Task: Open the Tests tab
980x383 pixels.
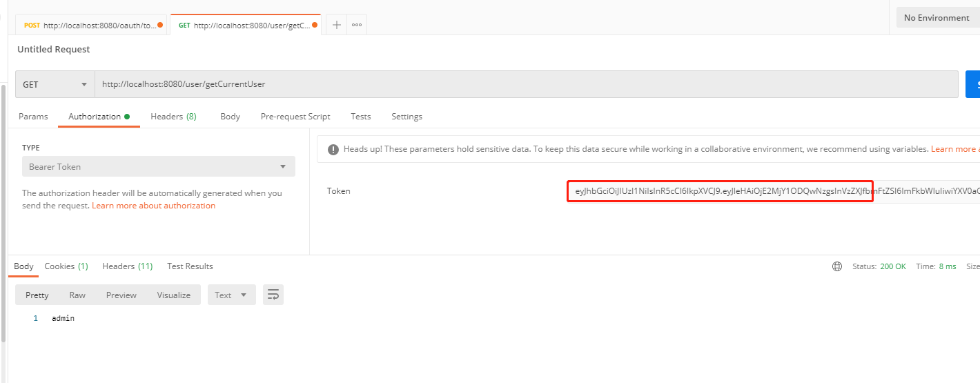Action: click(x=361, y=117)
